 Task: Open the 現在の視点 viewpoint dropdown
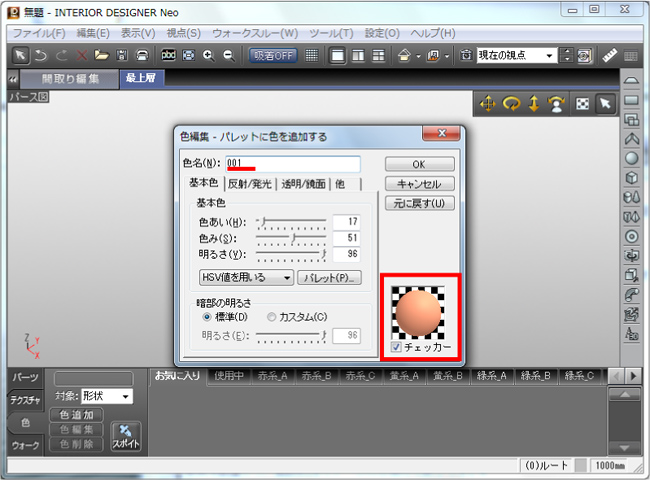point(516,55)
